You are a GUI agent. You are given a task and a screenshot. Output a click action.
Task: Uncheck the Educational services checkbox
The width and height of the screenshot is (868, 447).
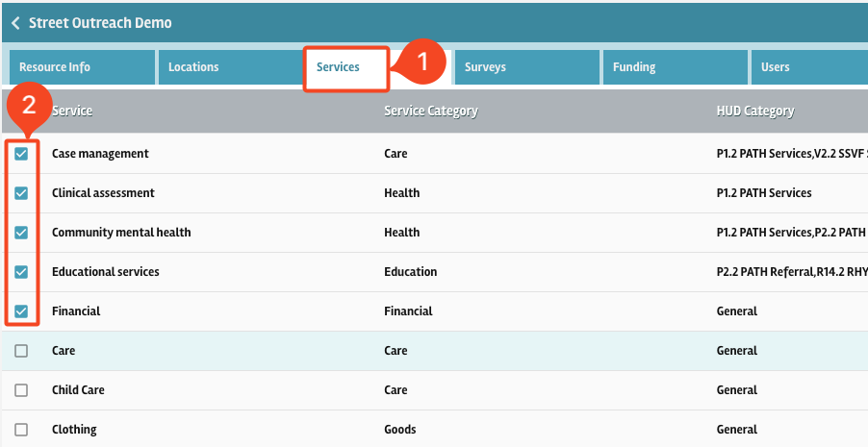point(21,272)
